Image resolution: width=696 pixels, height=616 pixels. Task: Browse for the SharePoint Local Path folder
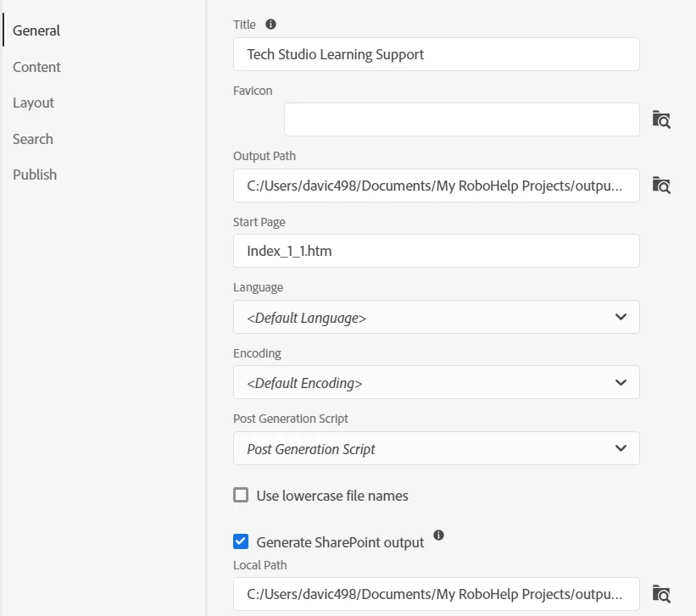tap(661, 594)
